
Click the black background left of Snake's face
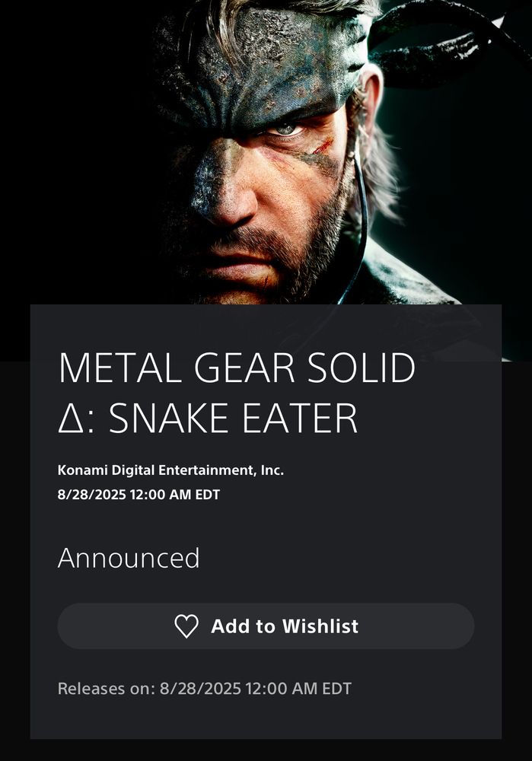[73, 145]
